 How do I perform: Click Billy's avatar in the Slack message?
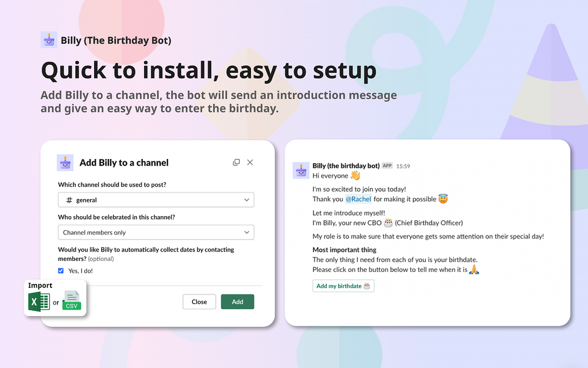pos(300,171)
